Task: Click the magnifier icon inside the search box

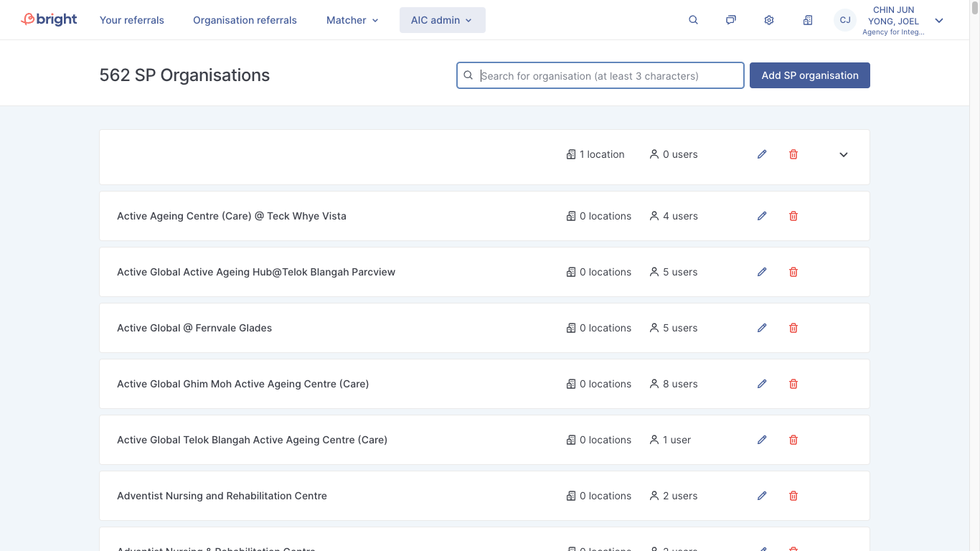Action: click(468, 75)
